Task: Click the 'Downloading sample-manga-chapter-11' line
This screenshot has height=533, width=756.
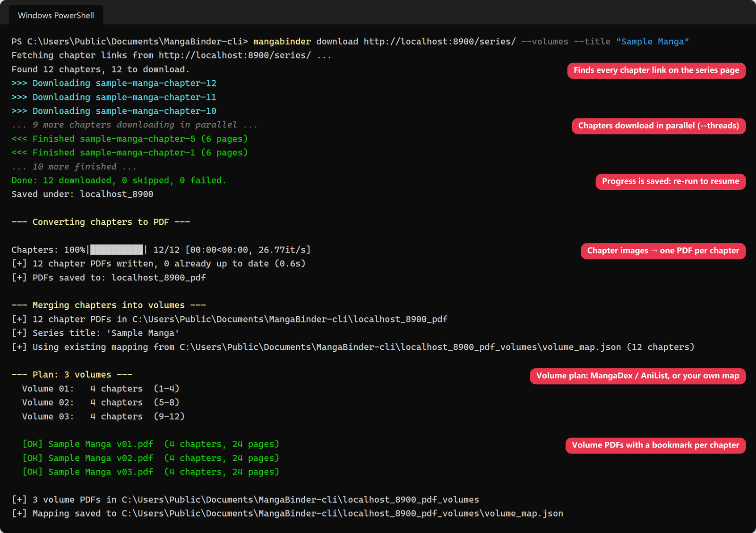Action: click(114, 97)
